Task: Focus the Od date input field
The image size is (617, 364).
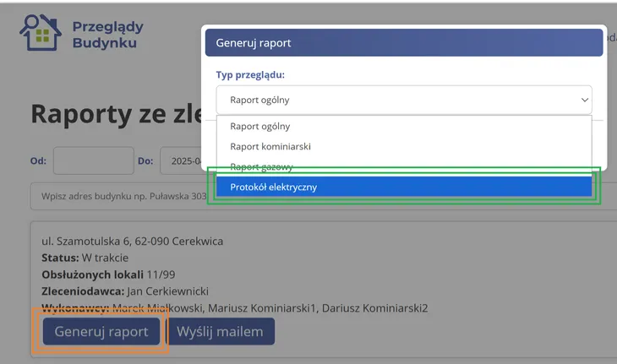Action: 94,160
